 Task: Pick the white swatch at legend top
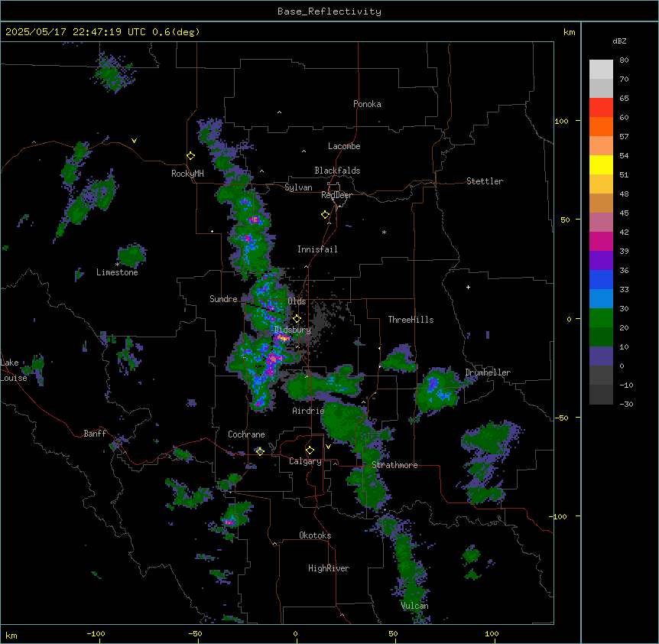tap(601, 69)
